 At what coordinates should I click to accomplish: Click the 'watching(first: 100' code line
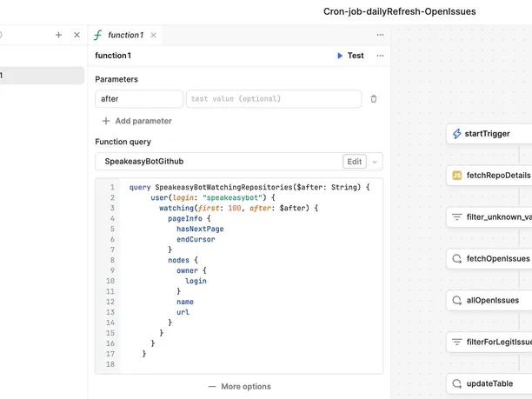(x=238, y=208)
